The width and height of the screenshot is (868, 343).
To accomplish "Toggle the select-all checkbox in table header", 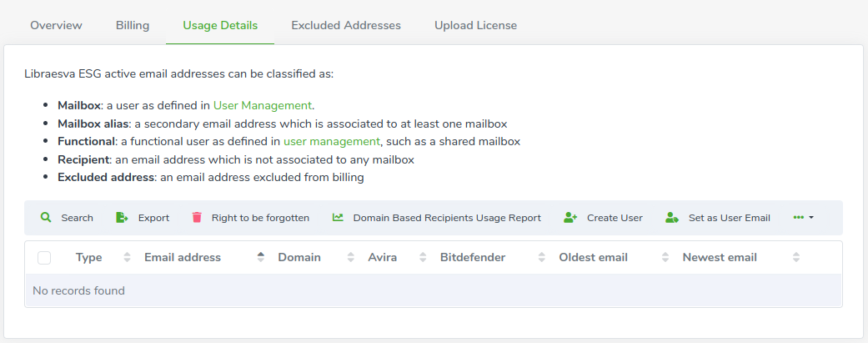I will 44,258.
